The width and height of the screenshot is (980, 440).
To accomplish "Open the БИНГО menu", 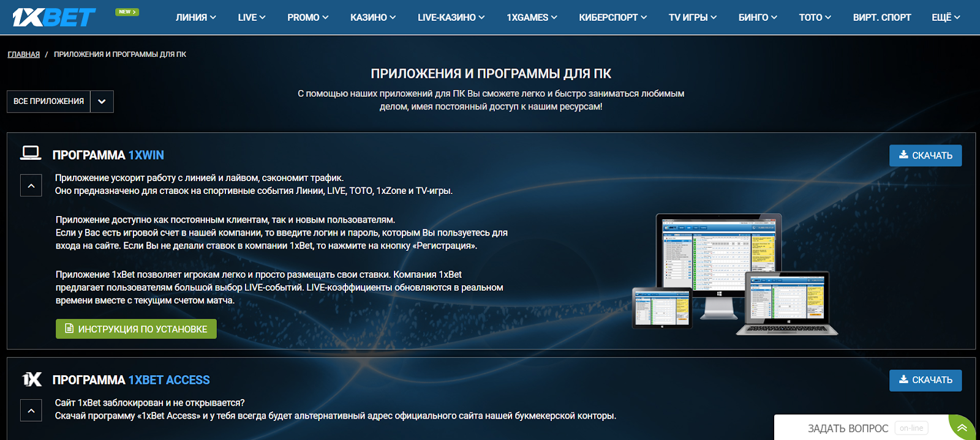I will click(758, 18).
